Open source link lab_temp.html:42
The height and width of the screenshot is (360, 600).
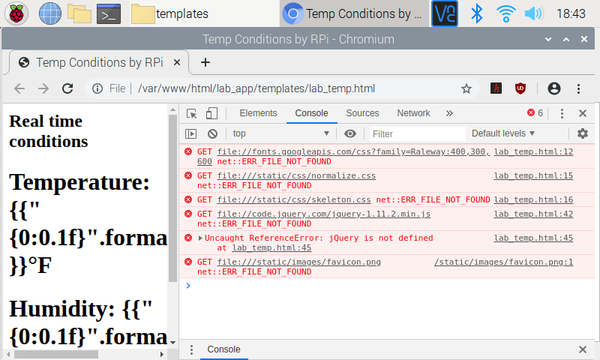pos(533,214)
